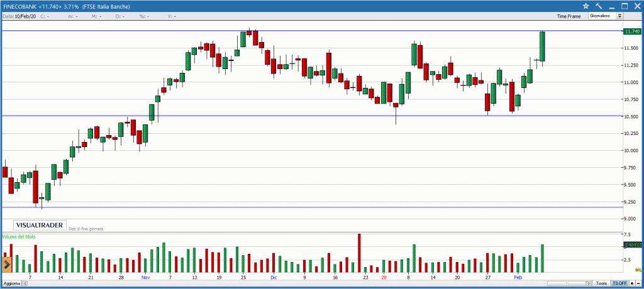This screenshot has height=289, width=644.
Task: Click the Nov date axis label
Action: [x=145, y=278]
